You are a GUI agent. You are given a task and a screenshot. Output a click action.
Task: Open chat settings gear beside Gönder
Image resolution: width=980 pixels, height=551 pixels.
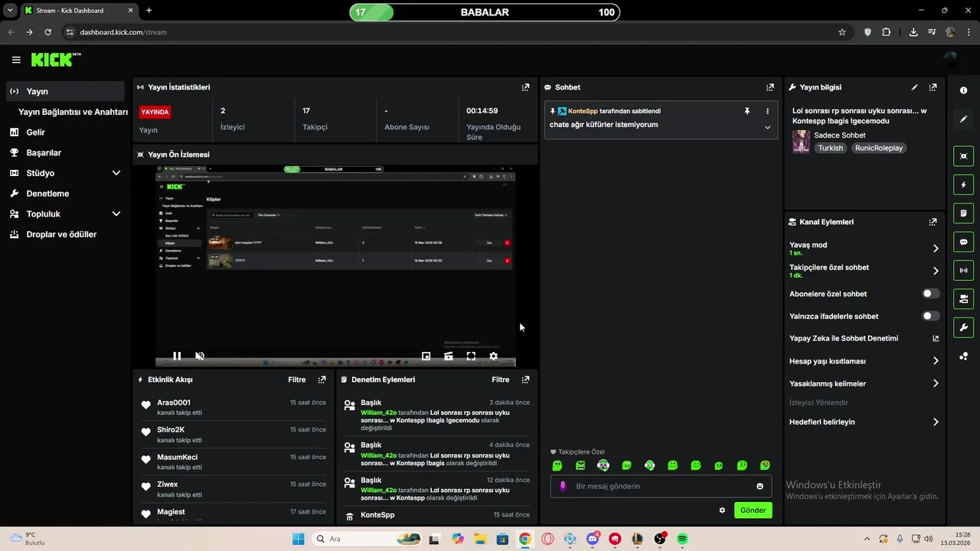tap(722, 510)
